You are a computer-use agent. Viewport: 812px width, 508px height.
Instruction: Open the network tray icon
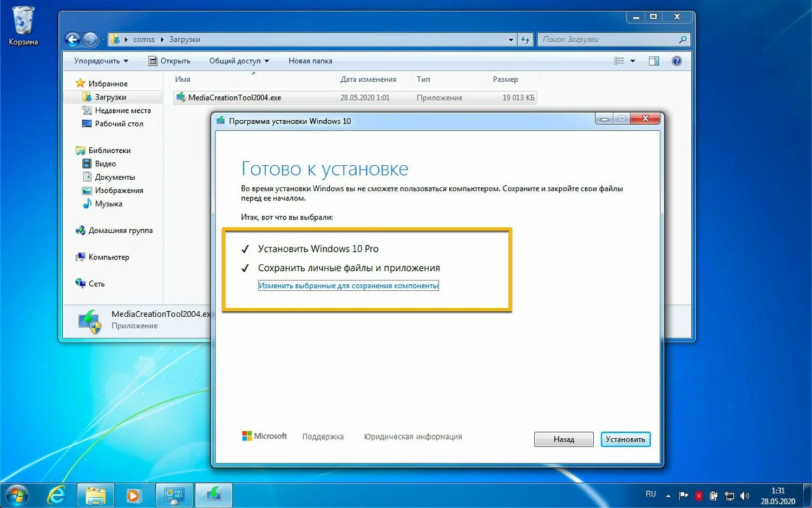[730, 496]
